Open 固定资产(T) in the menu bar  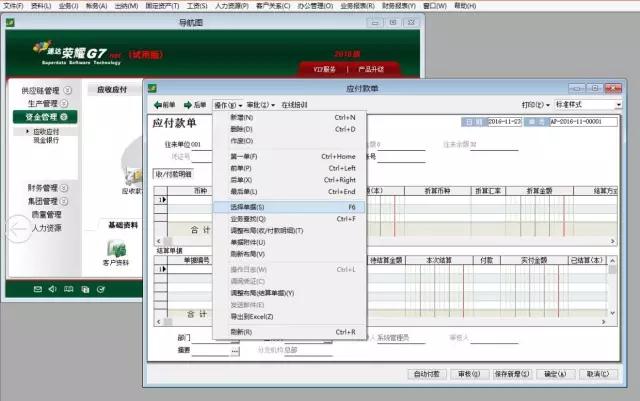point(162,6)
